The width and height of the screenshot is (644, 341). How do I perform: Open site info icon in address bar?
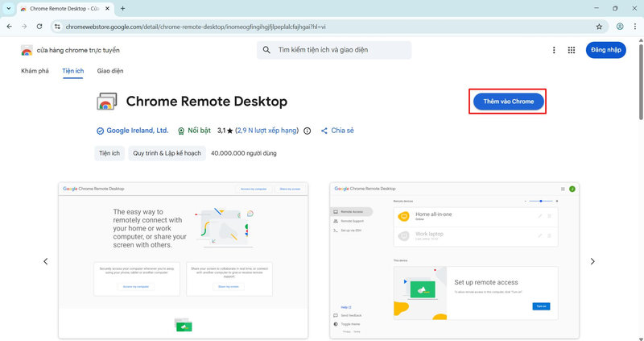point(57,27)
